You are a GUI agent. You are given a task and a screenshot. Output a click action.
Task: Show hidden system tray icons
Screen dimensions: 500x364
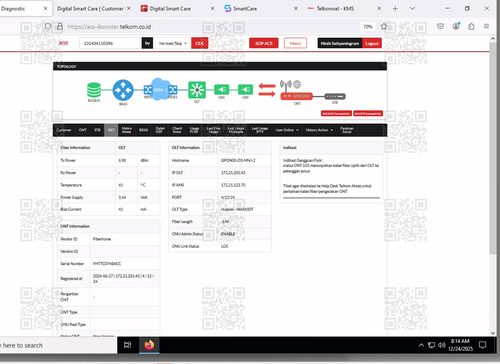tap(421, 345)
